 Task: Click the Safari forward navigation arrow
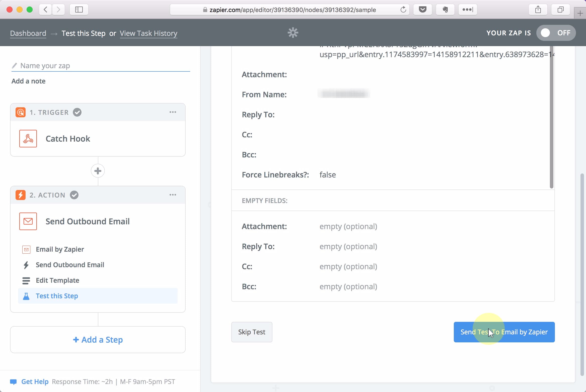58,10
